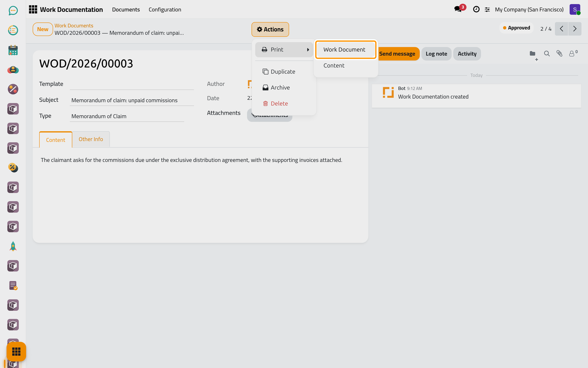The height and width of the screenshot is (368, 588).
Task: Show followers icon with 0 count
Action: pyautogui.click(x=573, y=53)
